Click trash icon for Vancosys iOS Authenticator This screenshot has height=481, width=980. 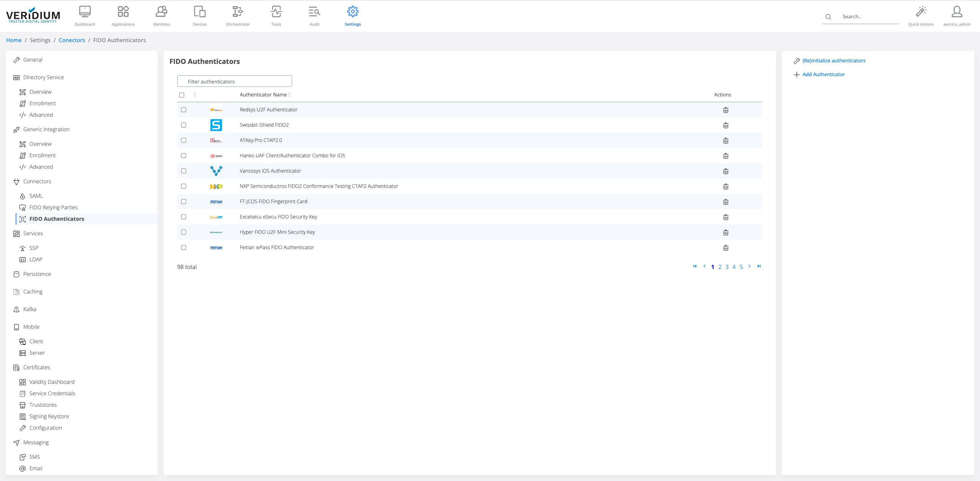click(725, 171)
